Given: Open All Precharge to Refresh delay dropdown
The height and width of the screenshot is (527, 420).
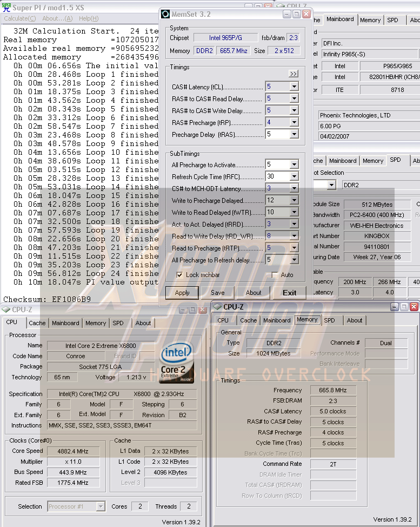Looking at the screenshot, I should tap(294, 260).
